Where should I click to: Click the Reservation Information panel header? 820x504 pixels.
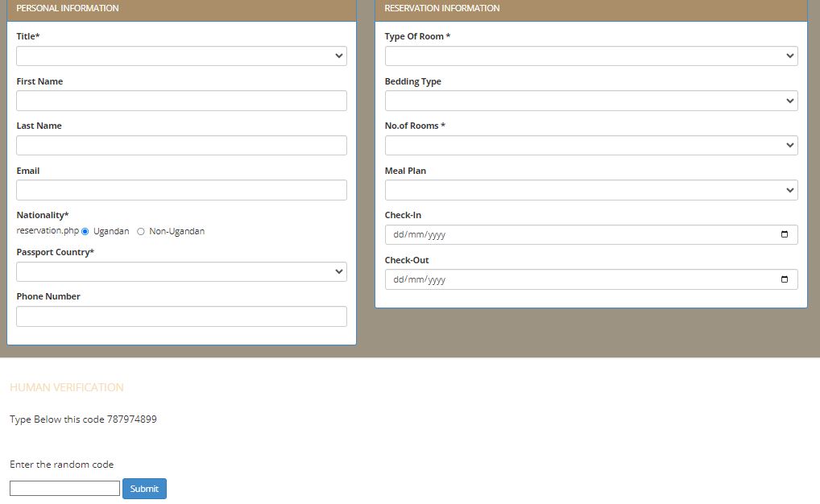(590, 9)
